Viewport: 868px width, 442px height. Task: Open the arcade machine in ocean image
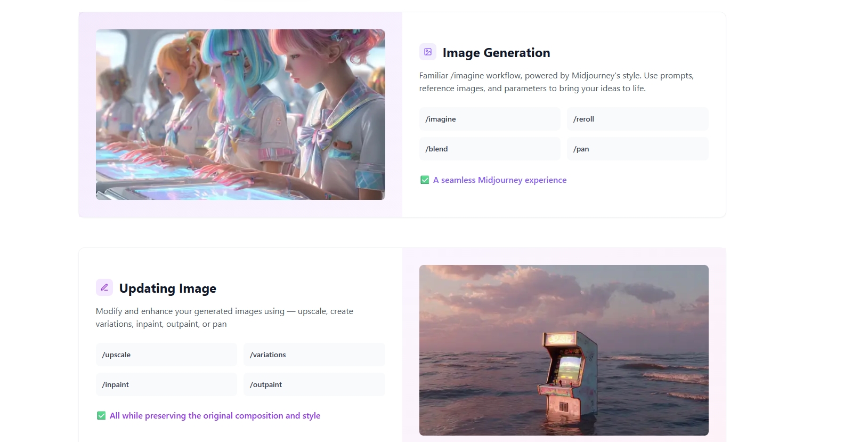click(x=564, y=350)
